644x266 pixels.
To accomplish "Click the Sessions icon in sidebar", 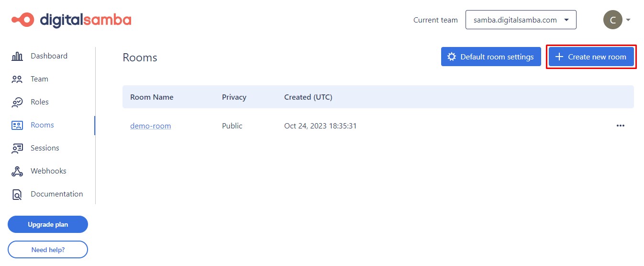I will [17, 148].
